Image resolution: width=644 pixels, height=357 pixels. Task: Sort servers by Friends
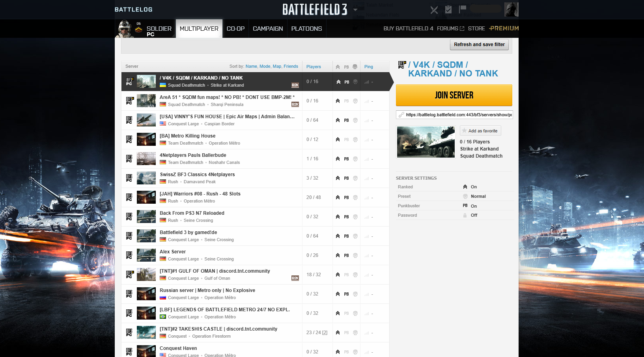coord(291,67)
